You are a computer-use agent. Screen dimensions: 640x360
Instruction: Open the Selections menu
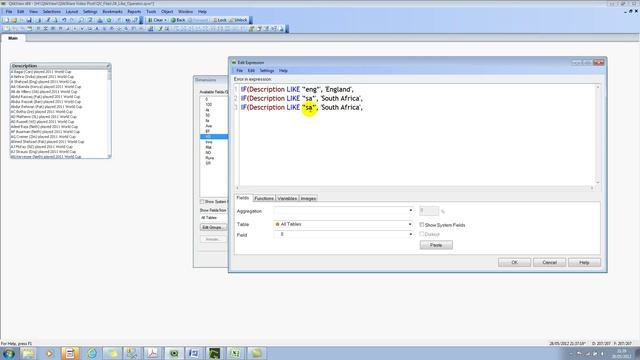[52, 12]
